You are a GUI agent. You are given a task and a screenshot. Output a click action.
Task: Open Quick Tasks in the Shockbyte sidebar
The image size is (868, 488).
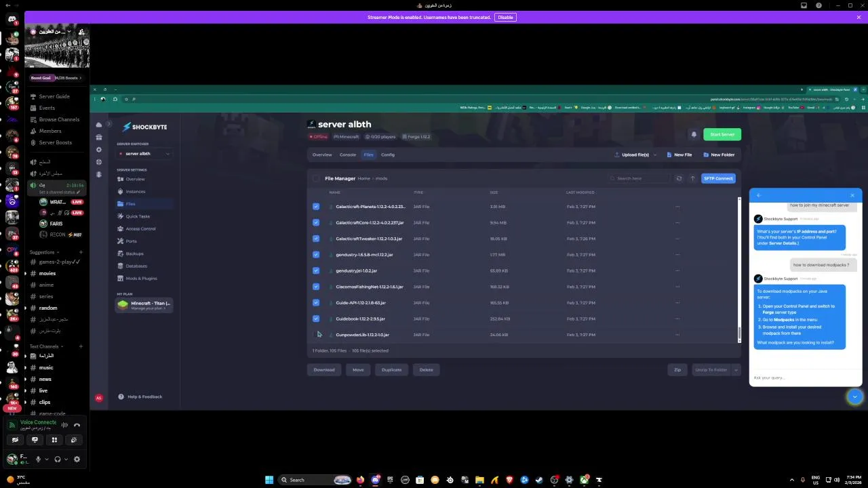(x=143, y=216)
